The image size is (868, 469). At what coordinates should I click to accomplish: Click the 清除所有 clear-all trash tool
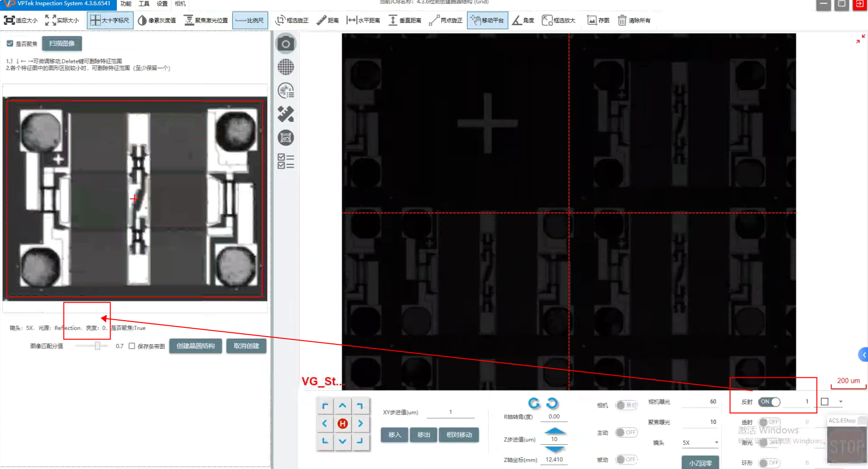point(634,20)
